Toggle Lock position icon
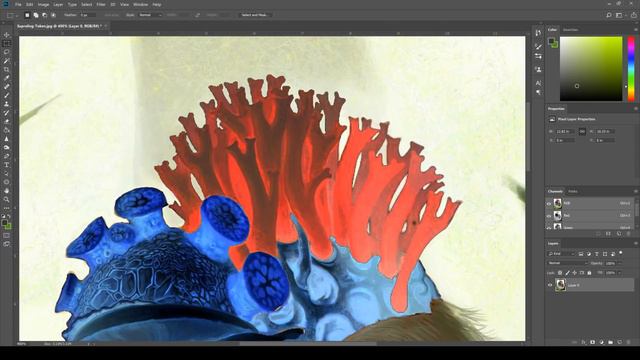 point(575,273)
